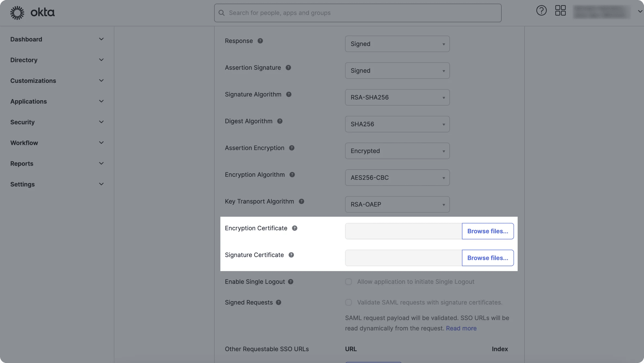Image resolution: width=644 pixels, height=363 pixels.
Task: Click Signature Certificate help icon
Action: click(x=291, y=255)
